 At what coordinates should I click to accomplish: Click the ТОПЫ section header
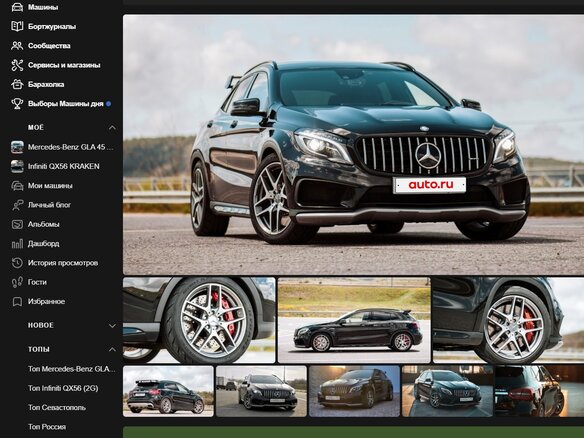tap(39, 349)
